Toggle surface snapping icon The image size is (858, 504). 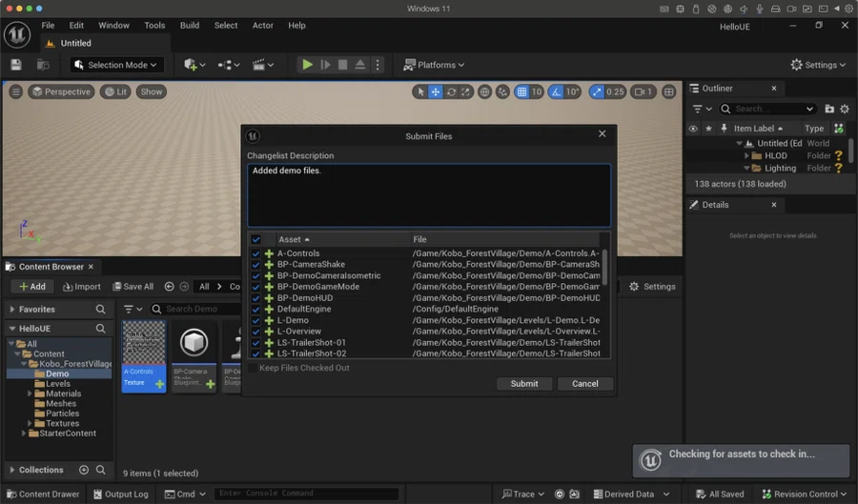502,91
